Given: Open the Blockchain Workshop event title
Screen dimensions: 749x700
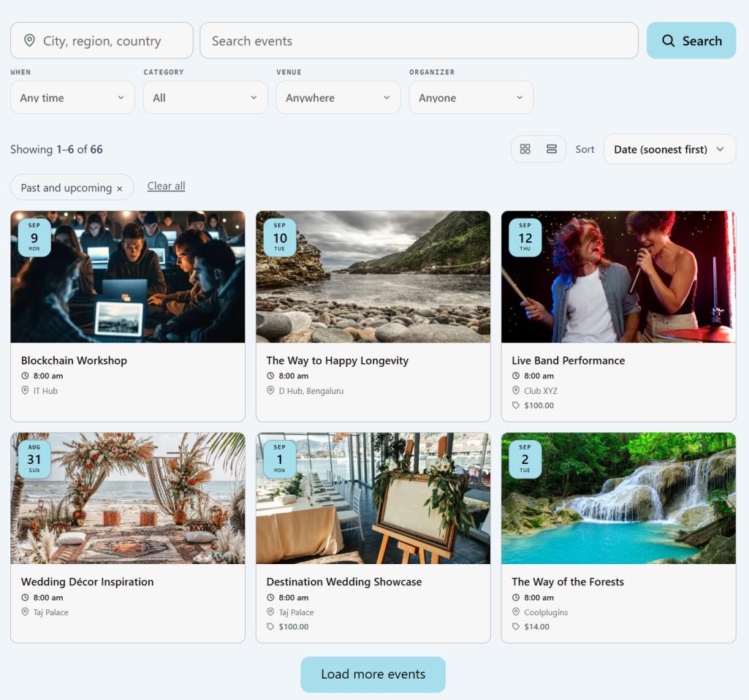Looking at the screenshot, I should pyautogui.click(x=74, y=360).
